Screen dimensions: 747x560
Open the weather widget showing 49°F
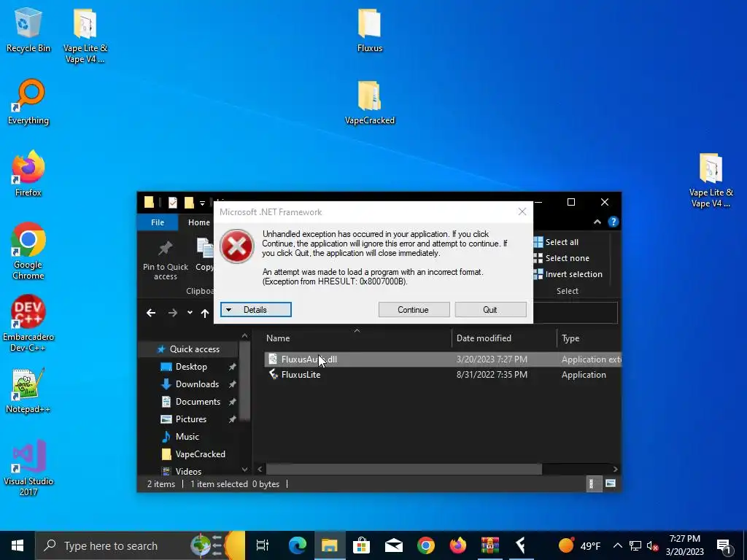click(x=579, y=545)
